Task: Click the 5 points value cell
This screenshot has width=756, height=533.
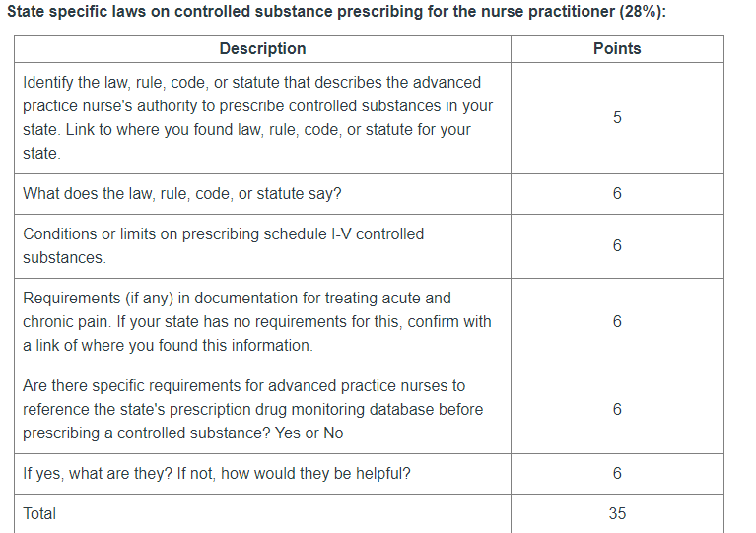Action: [617, 117]
